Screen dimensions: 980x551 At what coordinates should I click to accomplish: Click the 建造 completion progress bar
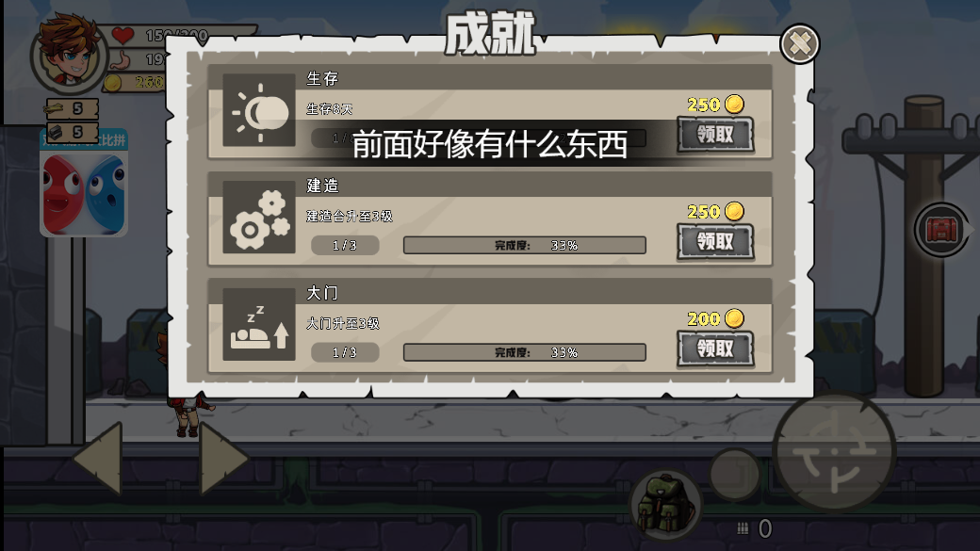pos(524,245)
